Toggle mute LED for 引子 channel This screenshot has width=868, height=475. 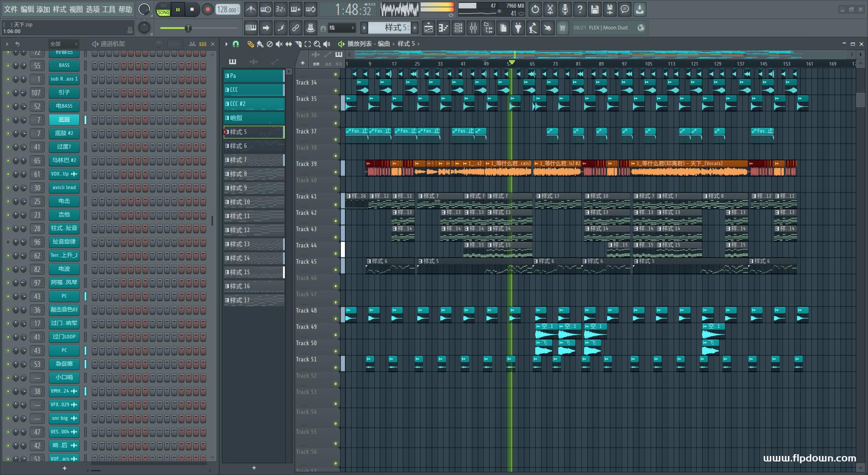(x=8, y=93)
